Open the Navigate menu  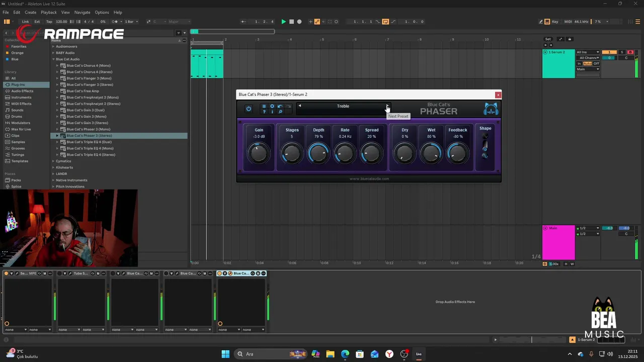[82, 12]
